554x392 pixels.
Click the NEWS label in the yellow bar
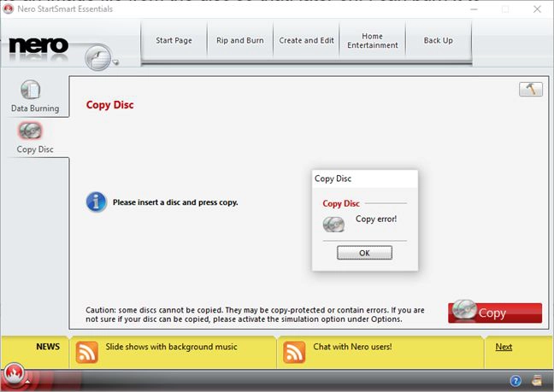pyautogui.click(x=48, y=347)
